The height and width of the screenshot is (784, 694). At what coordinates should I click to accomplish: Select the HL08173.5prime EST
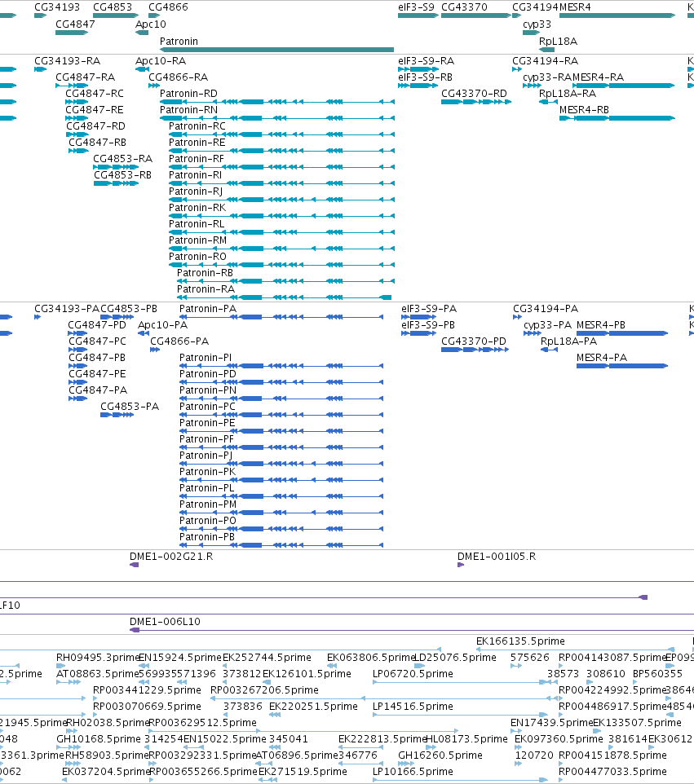[431, 747]
